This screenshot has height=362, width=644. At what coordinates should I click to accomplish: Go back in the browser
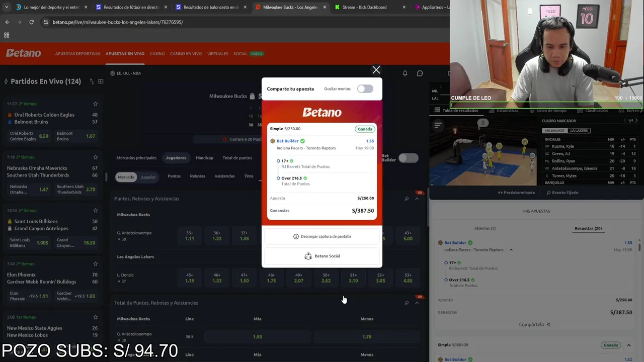point(7,22)
